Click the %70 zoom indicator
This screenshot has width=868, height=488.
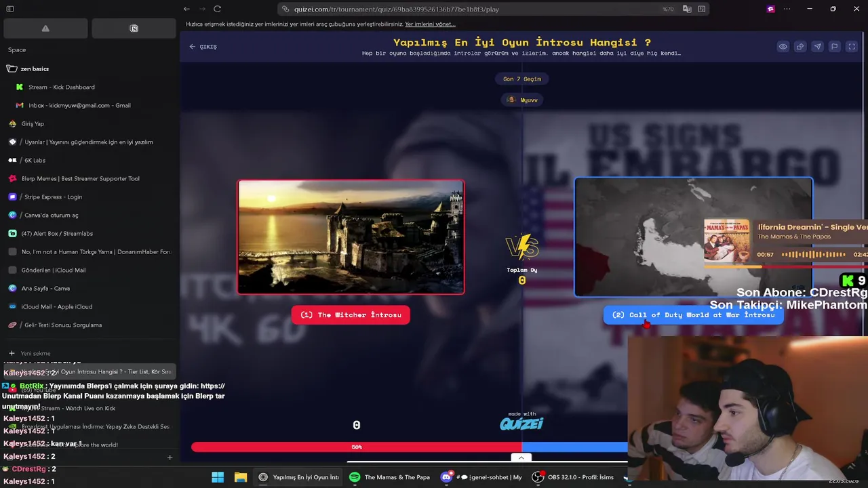668,9
